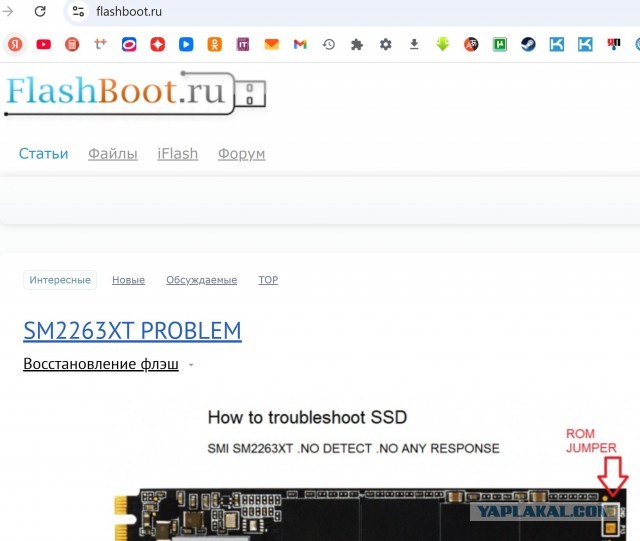The height and width of the screenshot is (541, 640).
Task: Open the extensions puzzle icon
Action: click(x=357, y=44)
